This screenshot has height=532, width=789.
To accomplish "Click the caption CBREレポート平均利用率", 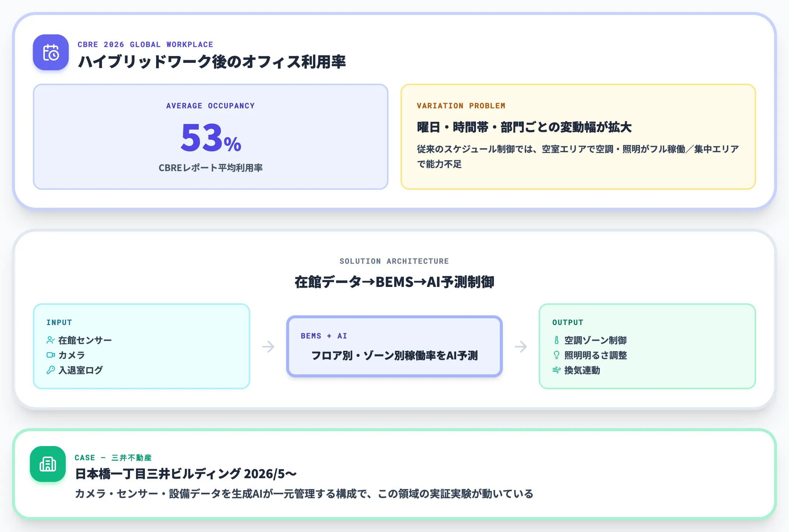I will [210, 168].
